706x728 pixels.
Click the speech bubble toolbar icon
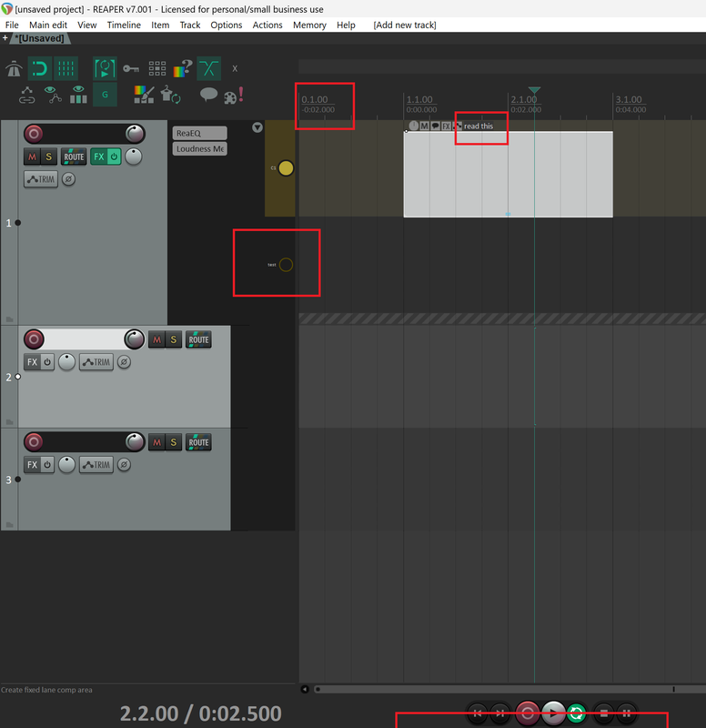tap(208, 95)
